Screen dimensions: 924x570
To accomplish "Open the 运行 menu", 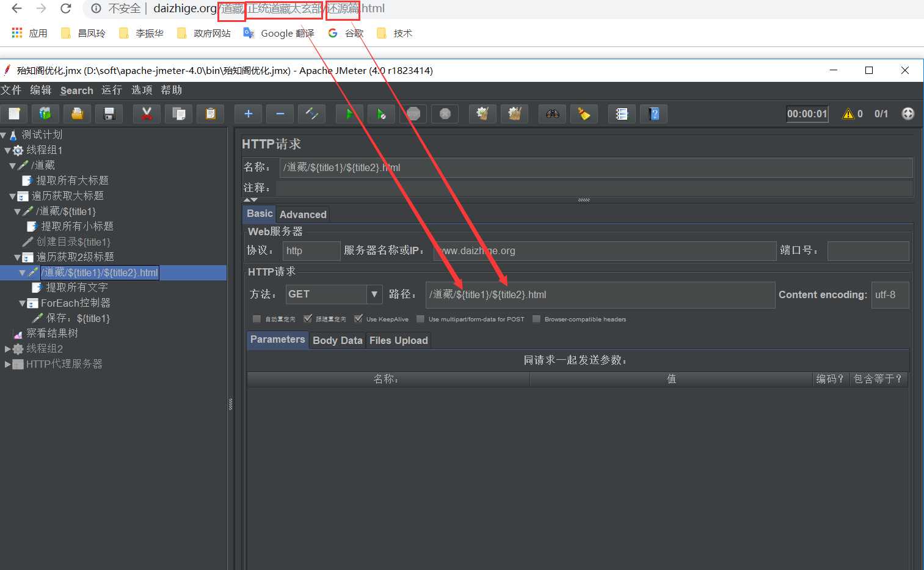I will [x=112, y=90].
